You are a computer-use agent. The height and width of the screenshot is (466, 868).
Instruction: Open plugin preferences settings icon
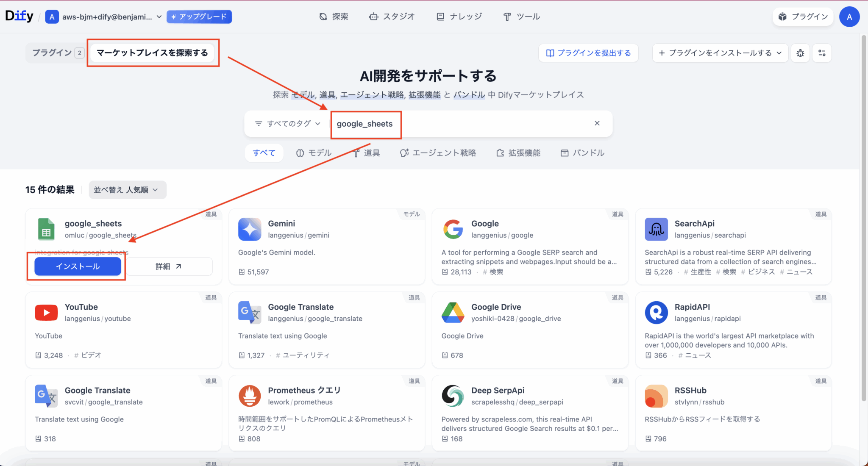pos(821,53)
